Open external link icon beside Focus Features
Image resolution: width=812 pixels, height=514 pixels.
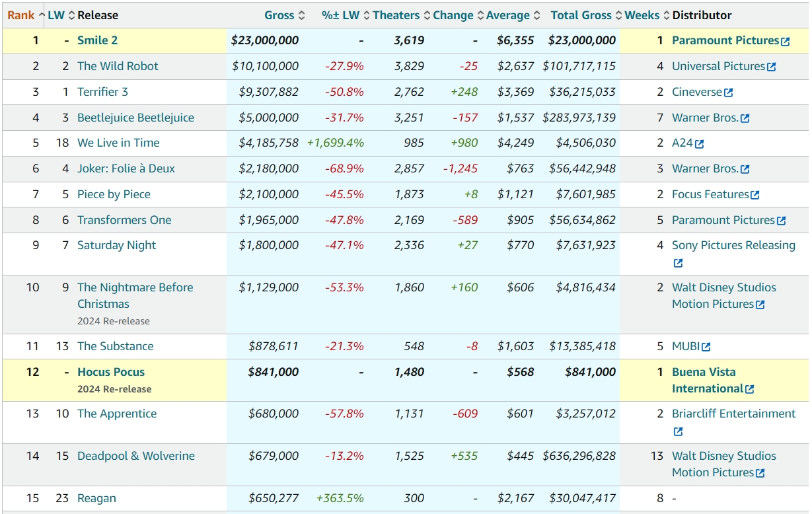[755, 195]
